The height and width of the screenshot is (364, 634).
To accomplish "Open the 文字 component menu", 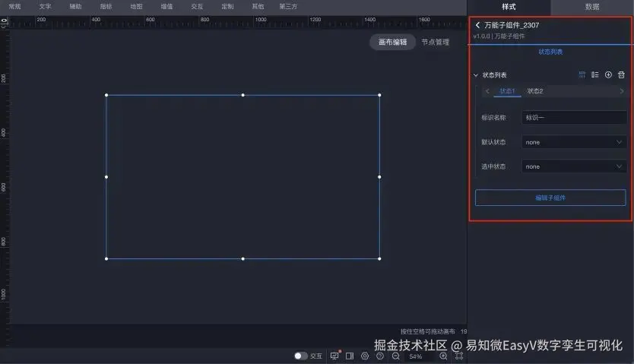I will (x=46, y=7).
